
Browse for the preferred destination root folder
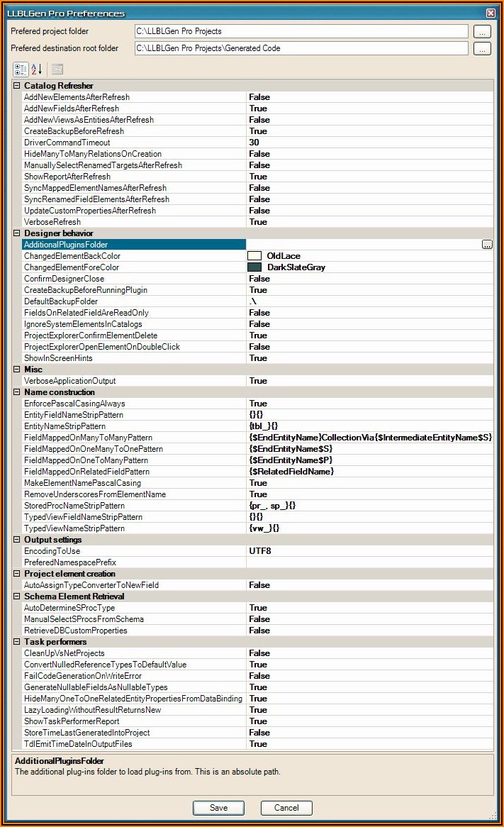click(482, 49)
